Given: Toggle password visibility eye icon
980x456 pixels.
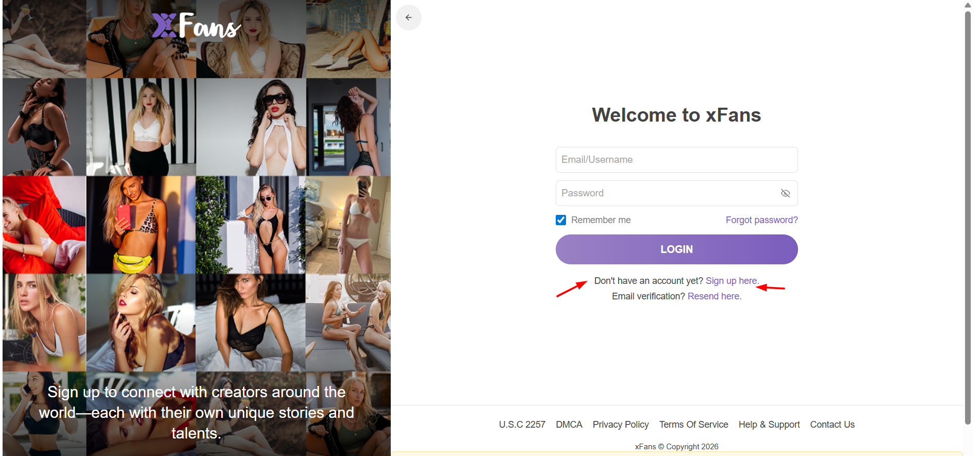Looking at the screenshot, I should 785,193.
